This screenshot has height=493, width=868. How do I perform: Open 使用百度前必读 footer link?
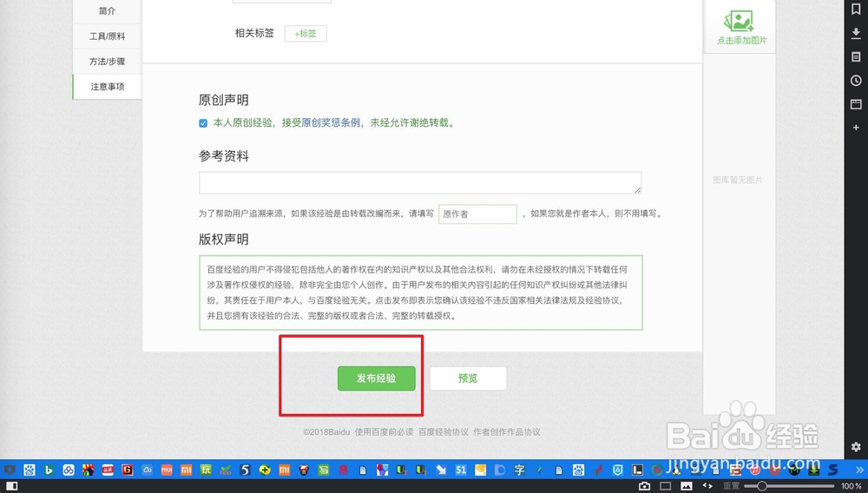(385, 432)
